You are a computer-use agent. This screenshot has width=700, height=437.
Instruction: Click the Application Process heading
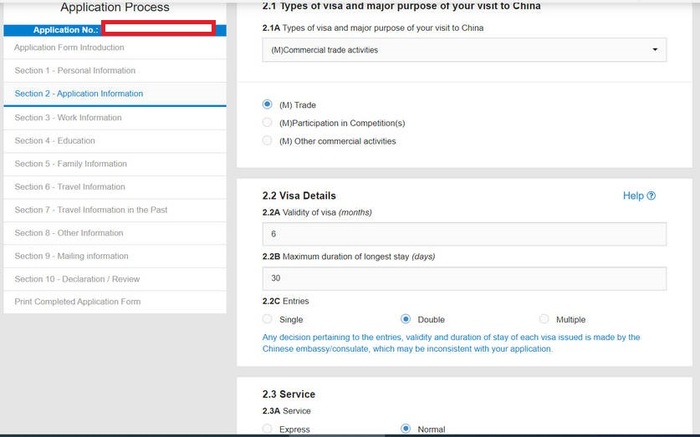tap(115, 7)
